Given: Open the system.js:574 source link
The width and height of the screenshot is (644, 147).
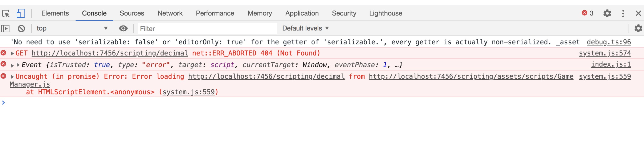Looking at the screenshot, I should tap(605, 53).
